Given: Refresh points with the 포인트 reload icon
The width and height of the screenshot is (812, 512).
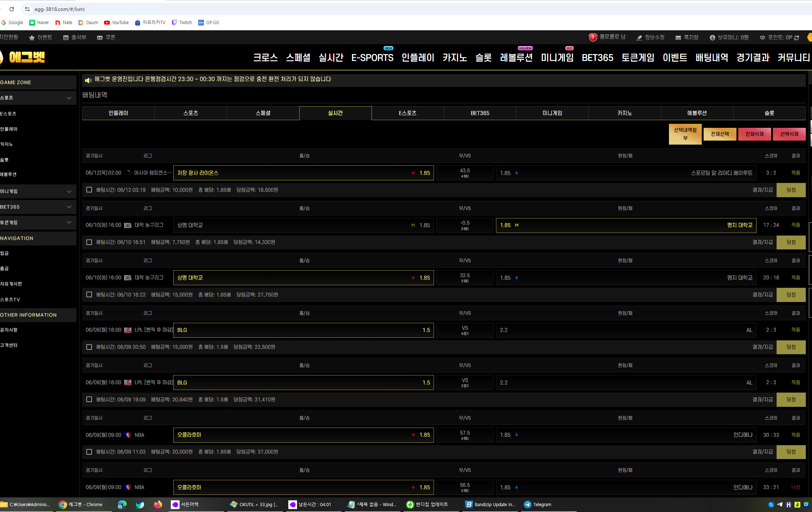Looking at the screenshot, I should pos(796,38).
